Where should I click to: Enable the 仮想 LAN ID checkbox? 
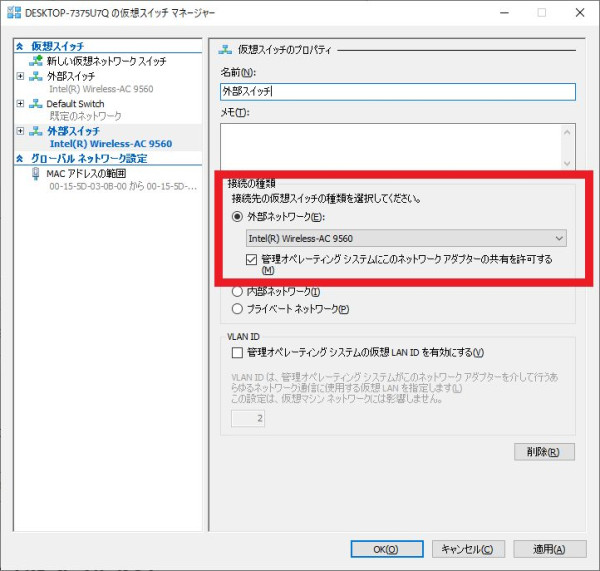click(x=237, y=353)
